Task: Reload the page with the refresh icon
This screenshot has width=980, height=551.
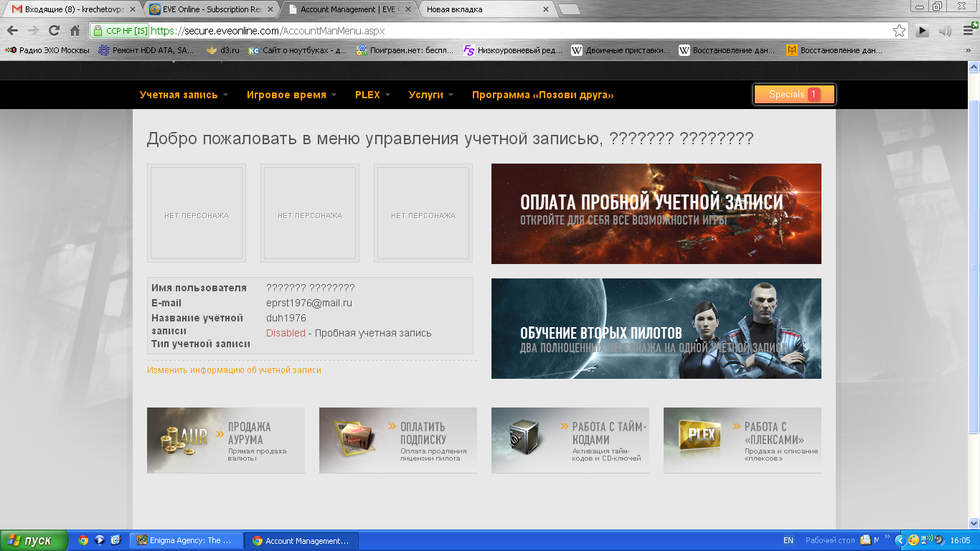Action: (54, 31)
